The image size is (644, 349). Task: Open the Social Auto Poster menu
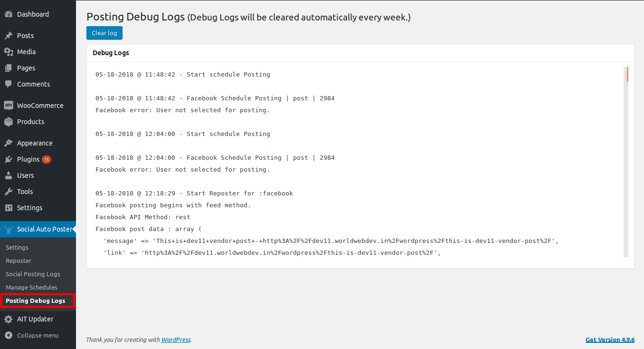coord(44,229)
